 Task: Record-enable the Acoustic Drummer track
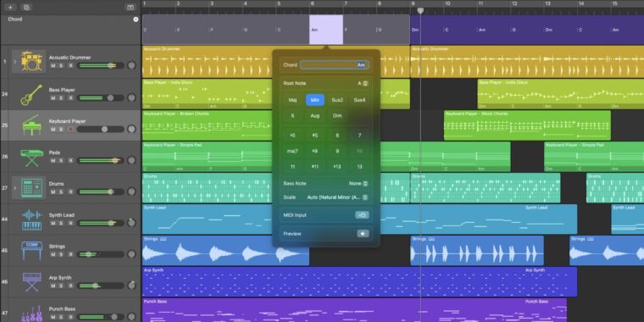[70, 66]
